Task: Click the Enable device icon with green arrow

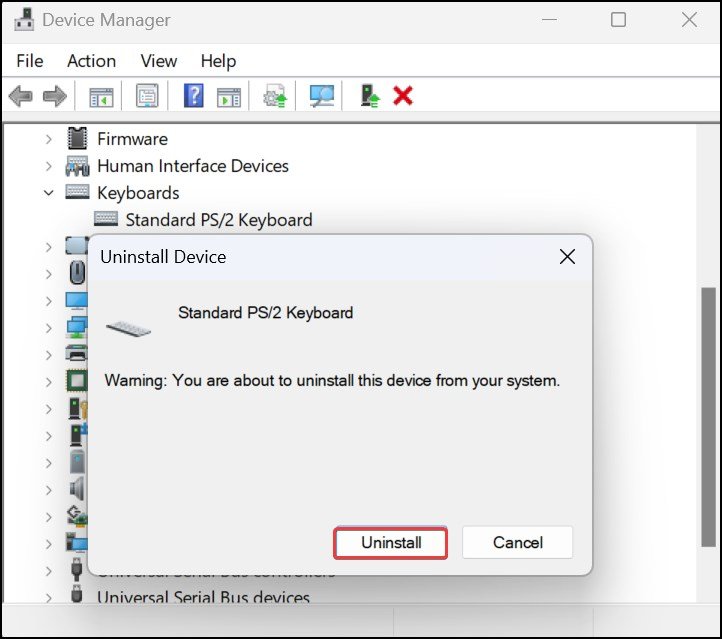Action: [370, 96]
